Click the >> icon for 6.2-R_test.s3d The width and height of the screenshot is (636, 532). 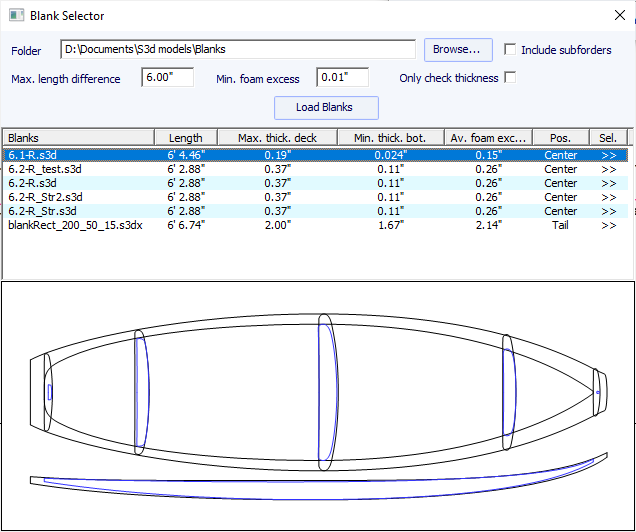[609, 169]
